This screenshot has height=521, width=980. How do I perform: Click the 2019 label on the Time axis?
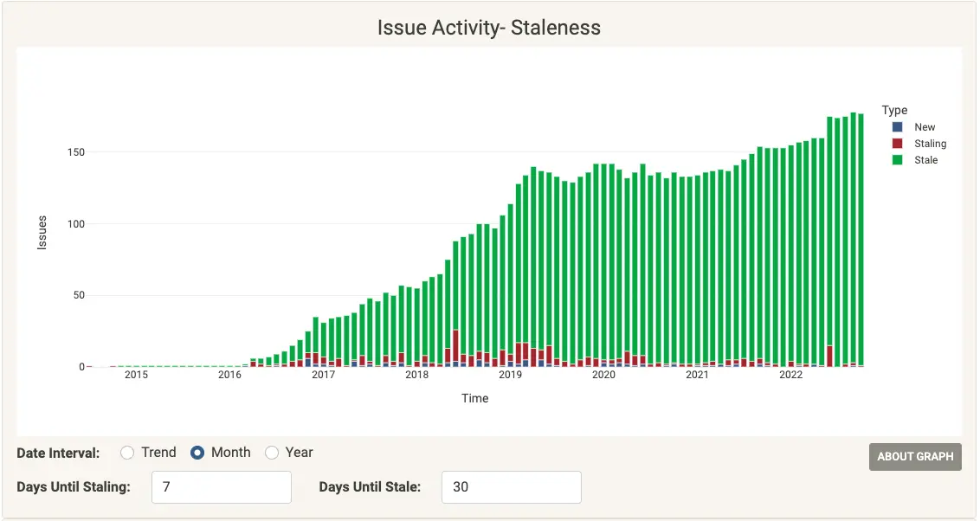tap(511, 376)
